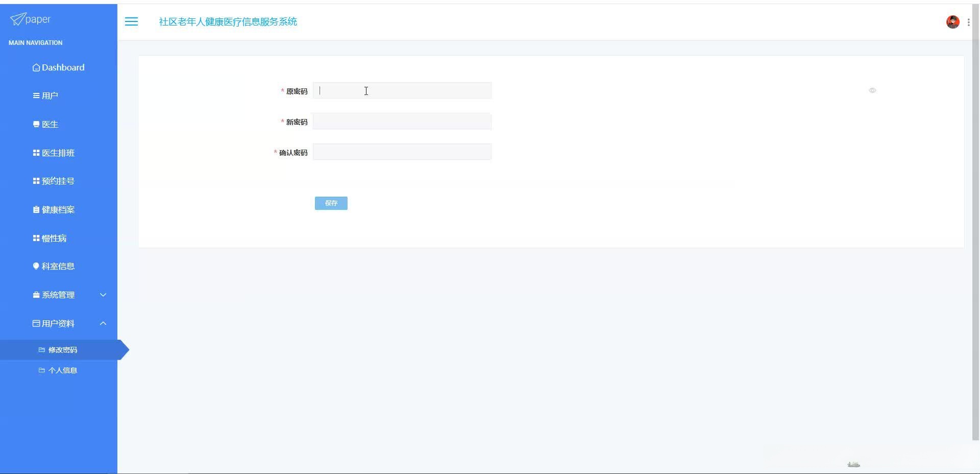The image size is (980, 474).
Task: Focus the 新密码 input field
Action: click(402, 121)
